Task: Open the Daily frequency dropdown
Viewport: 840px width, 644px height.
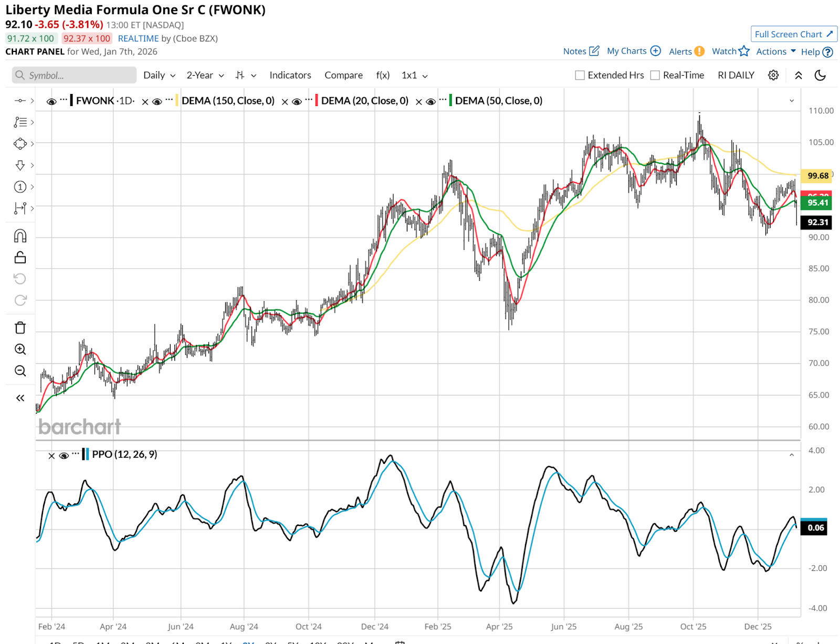Action: pos(159,75)
